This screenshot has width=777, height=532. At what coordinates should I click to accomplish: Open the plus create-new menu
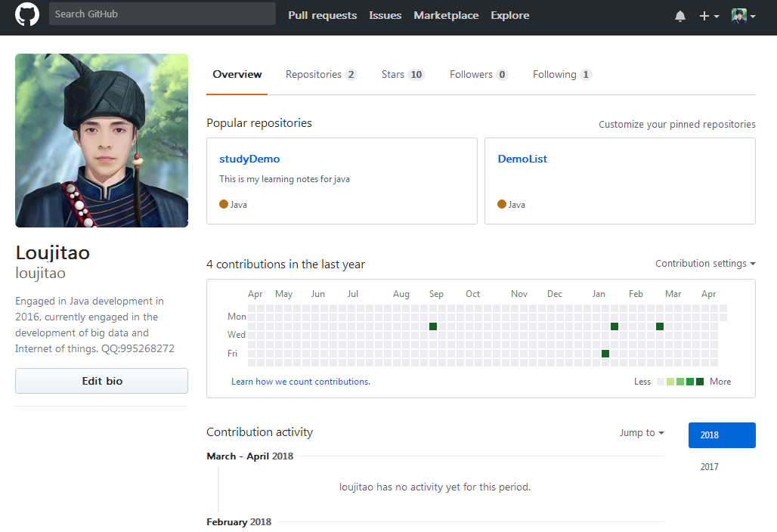pos(709,17)
